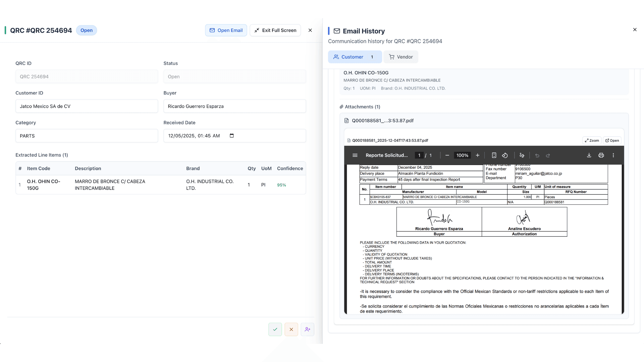Open the attachment in a new window
The width and height of the screenshot is (644, 362).
tap(612, 140)
